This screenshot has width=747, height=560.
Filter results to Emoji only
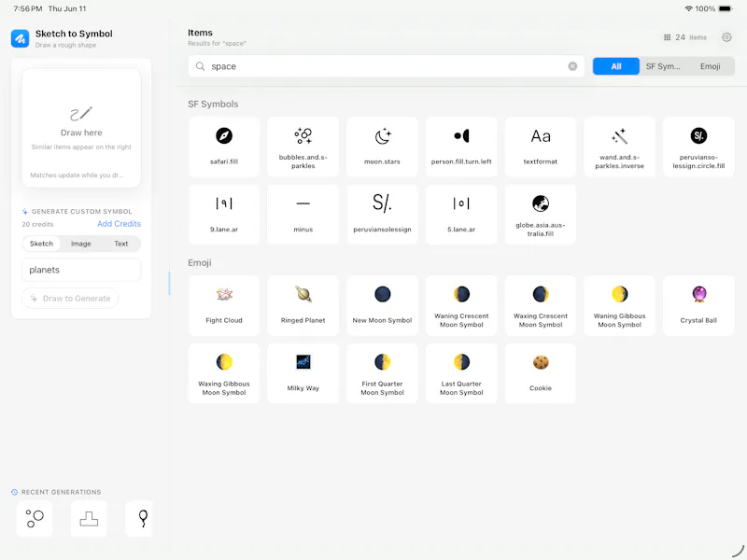point(710,66)
